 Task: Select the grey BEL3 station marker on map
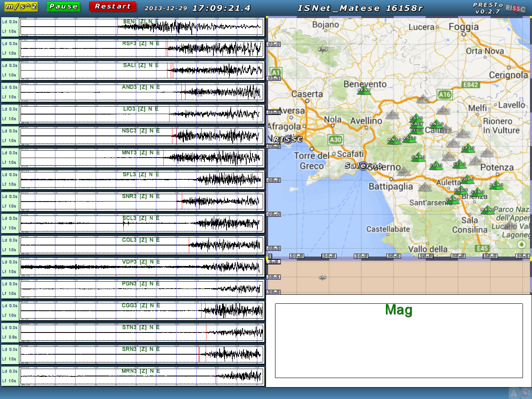[475, 161]
